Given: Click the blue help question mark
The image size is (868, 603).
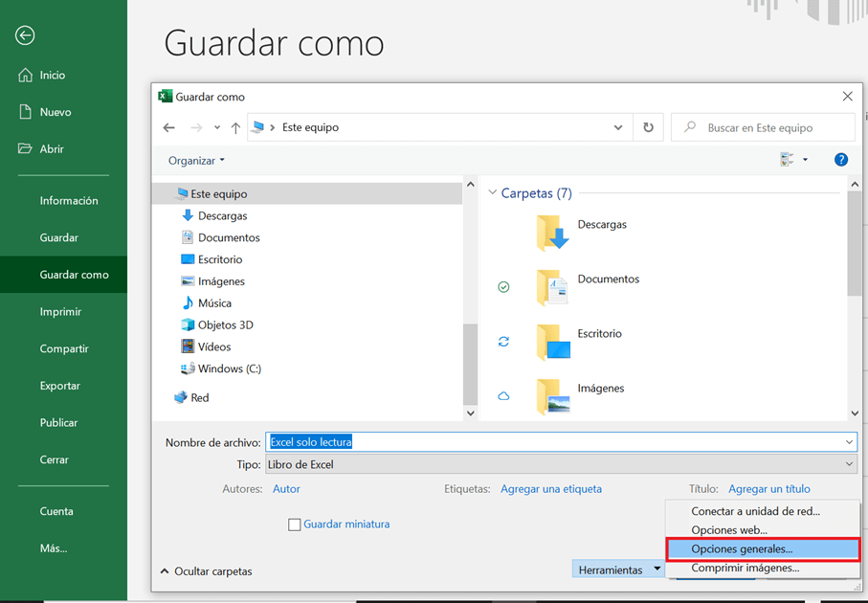Looking at the screenshot, I should click(841, 159).
